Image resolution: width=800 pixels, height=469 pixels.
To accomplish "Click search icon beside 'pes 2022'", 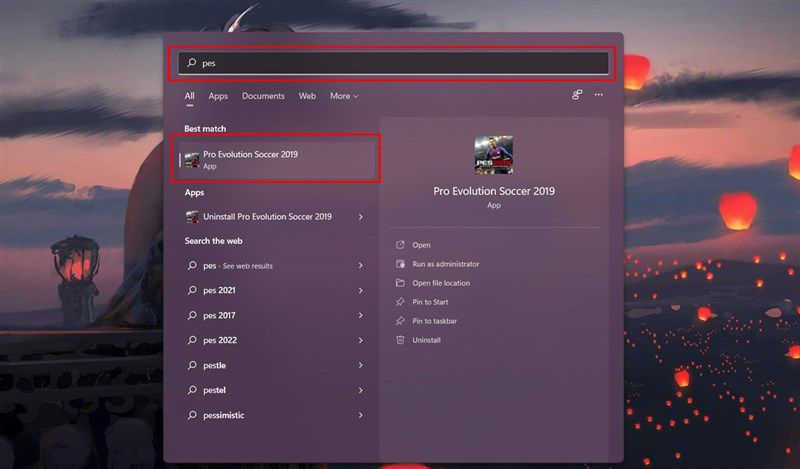I will [x=192, y=340].
